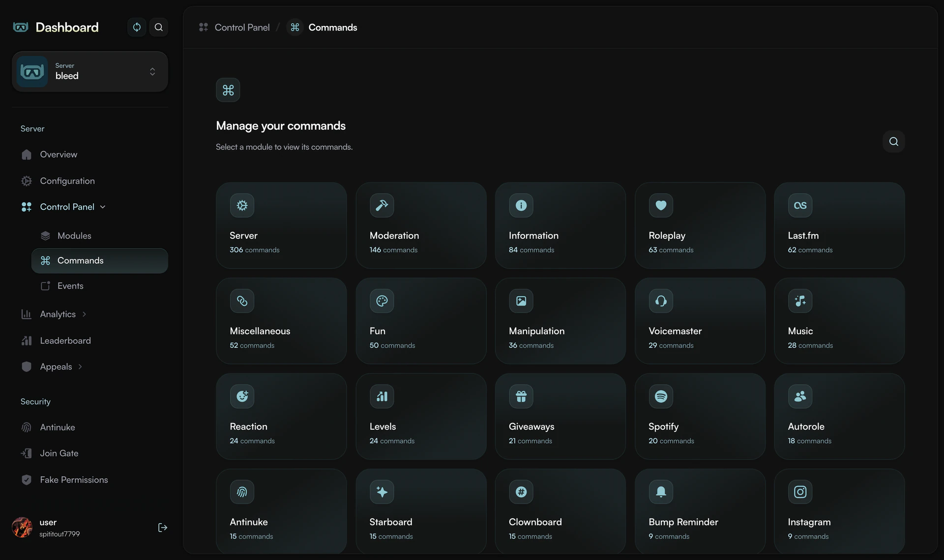
Task: Open sidebar search magnifier icon
Action: pos(158,27)
